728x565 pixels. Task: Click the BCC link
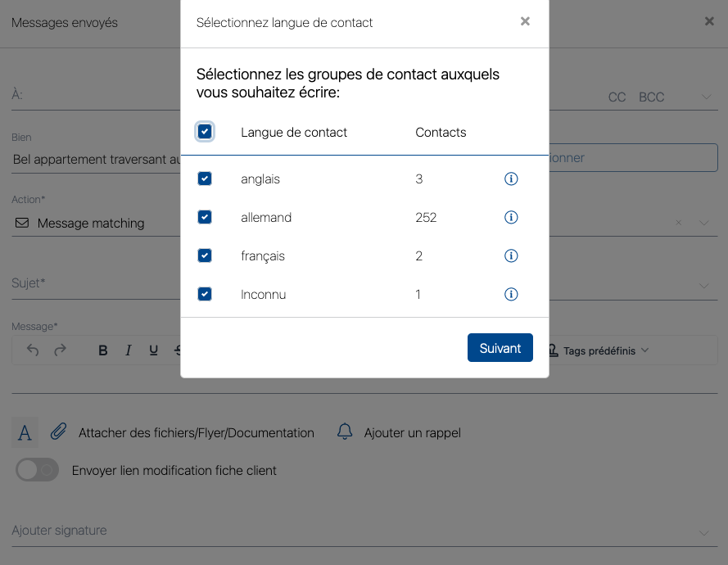tap(651, 97)
